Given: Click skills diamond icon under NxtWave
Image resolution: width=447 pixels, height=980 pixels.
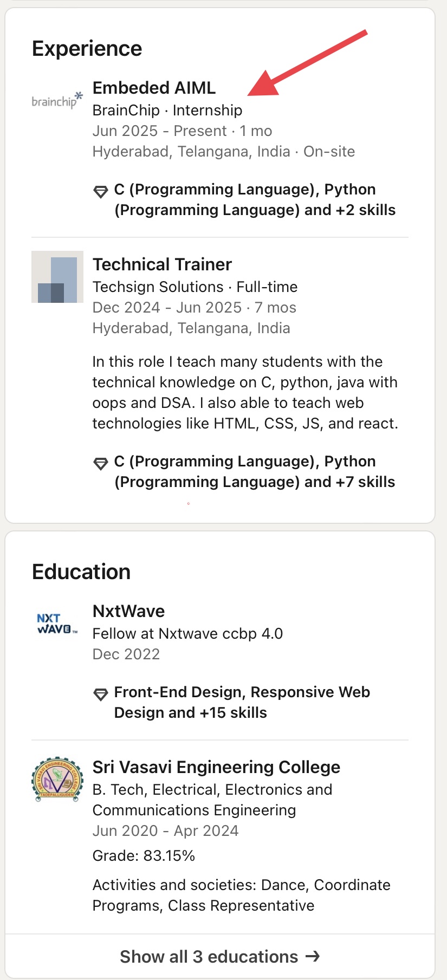Looking at the screenshot, I should point(101,694).
